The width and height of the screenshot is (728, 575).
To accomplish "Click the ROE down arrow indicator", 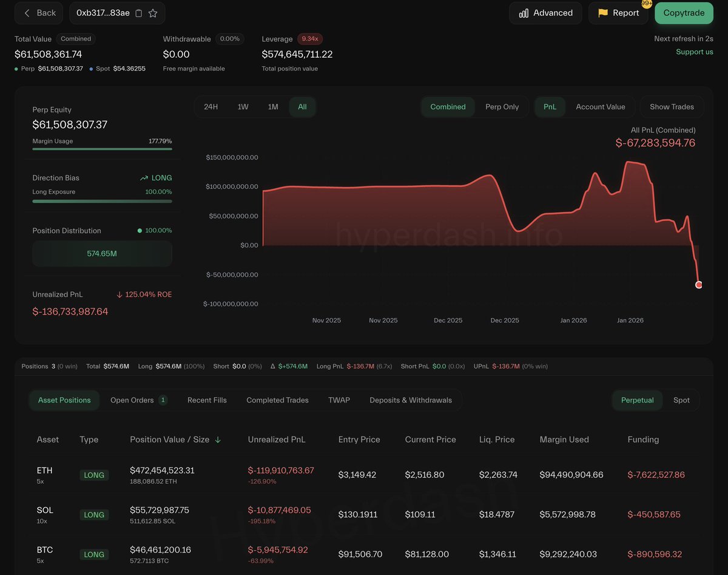I will click(x=120, y=294).
